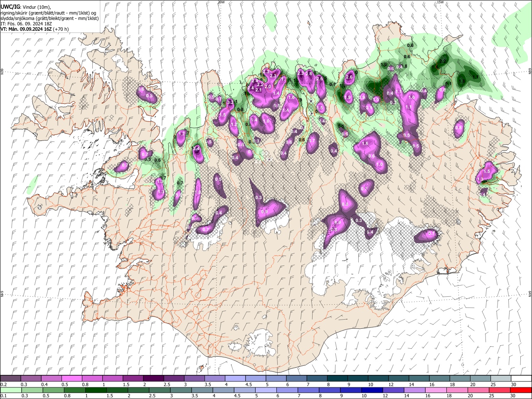The image size is (532, 399).
Task: Select the "IT: Fös. 06. 09. 2024 18Z" line
Action: pos(26,24)
